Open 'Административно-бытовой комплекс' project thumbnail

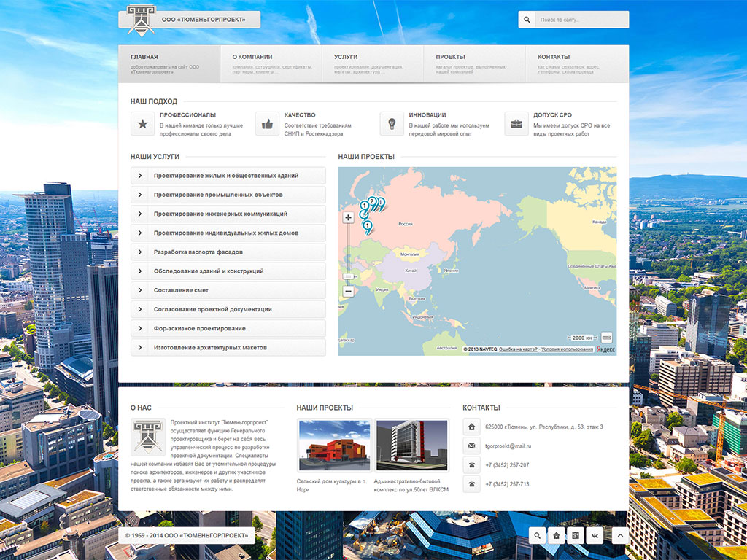[x=411, y=446]
